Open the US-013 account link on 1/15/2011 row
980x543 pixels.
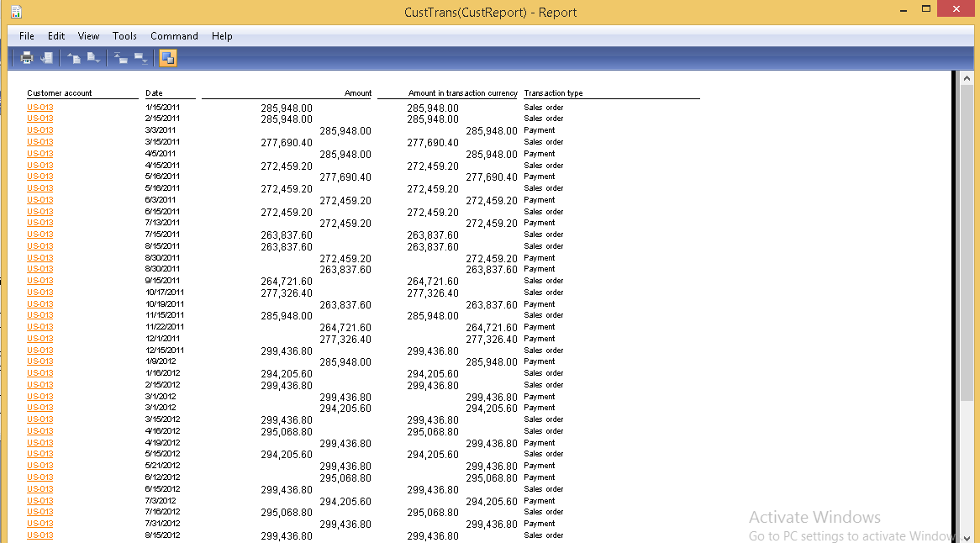click(x=40, y=107)
